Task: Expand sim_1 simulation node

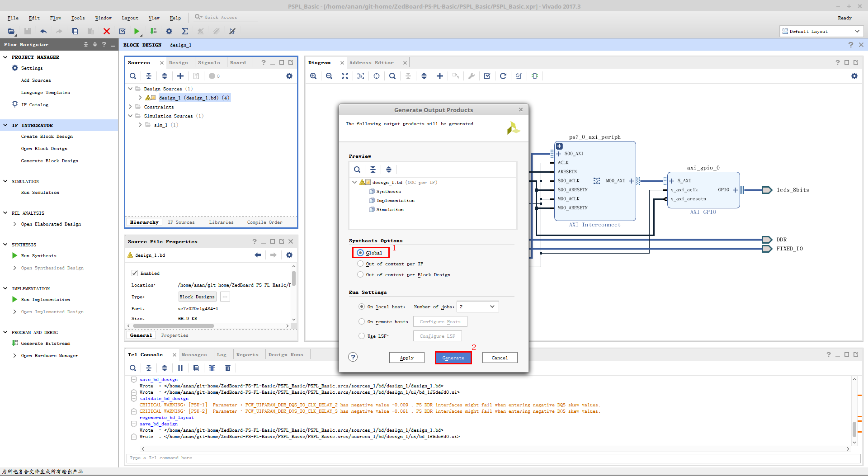Action: 140,125
